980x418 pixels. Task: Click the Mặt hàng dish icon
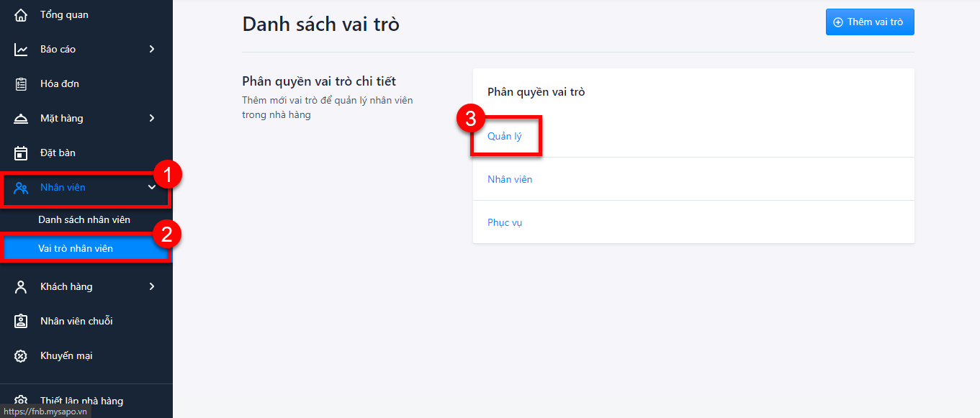point(22,119)
